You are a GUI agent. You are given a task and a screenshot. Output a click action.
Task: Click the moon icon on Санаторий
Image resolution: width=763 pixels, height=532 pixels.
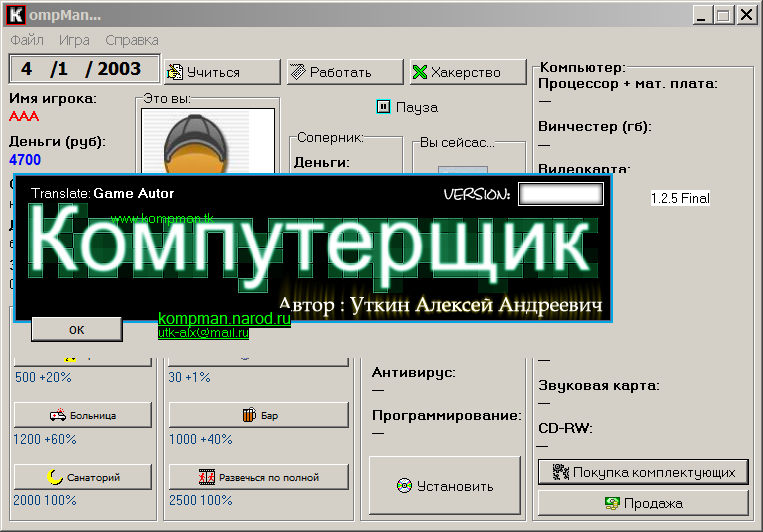[x=55, y=477]
